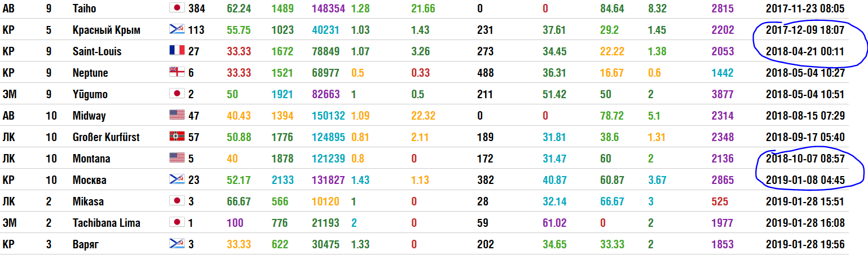Click the date 2018-08-15 07:29
This screenshot has width=868, height=259.
pyautogui.click(x=805, y=116)
